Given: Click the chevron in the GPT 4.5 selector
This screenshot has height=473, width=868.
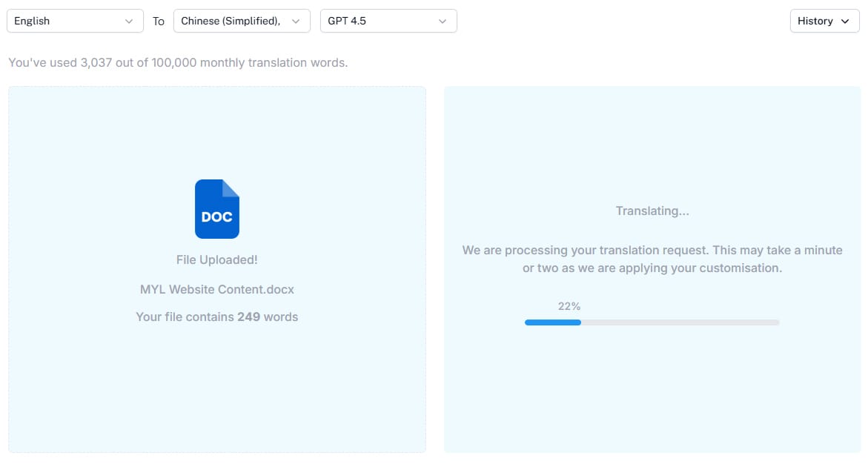Looking at the screenshot, I should (443, 21).
